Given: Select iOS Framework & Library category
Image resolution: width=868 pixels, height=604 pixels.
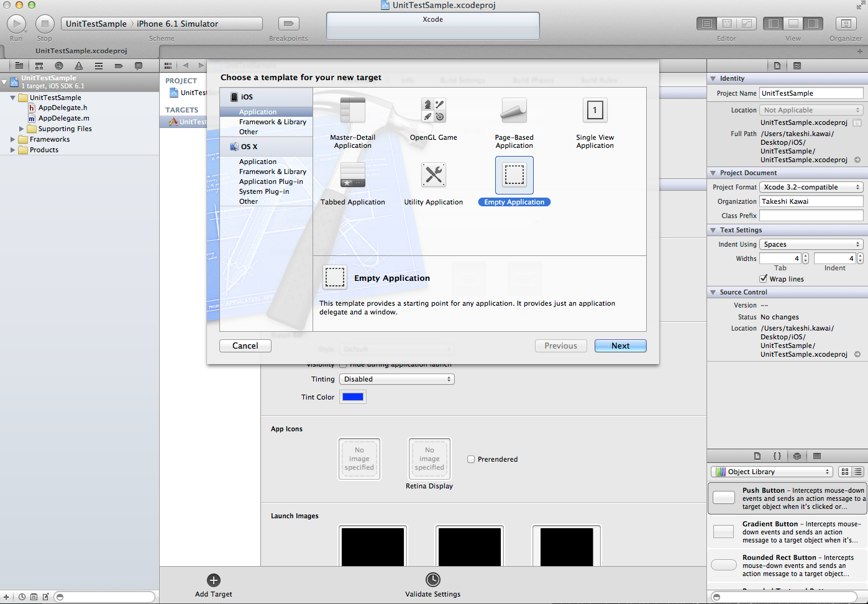Looking at the screenshot, I should click(x=272, y=122).
